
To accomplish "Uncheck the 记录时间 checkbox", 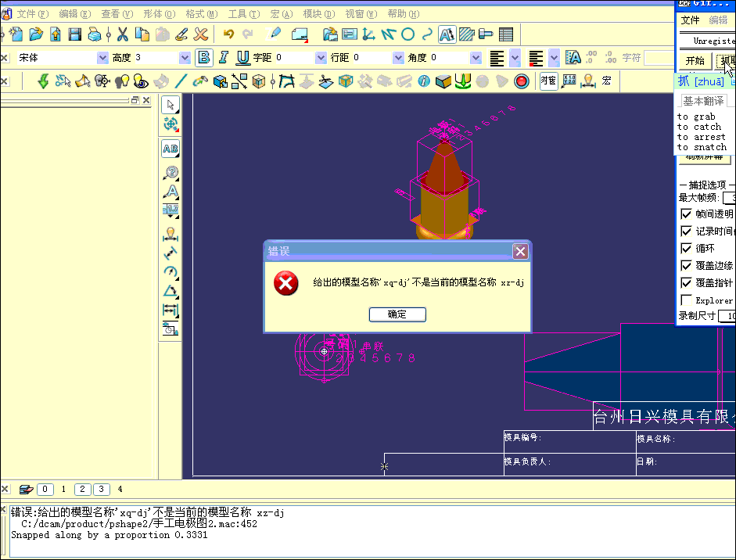I will coord(686,231).
